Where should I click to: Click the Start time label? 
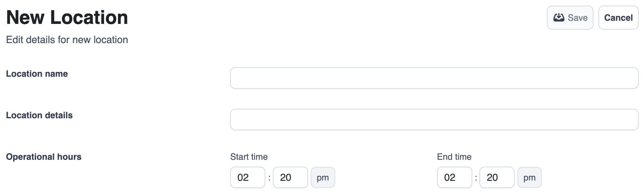[x=249, y=157]
